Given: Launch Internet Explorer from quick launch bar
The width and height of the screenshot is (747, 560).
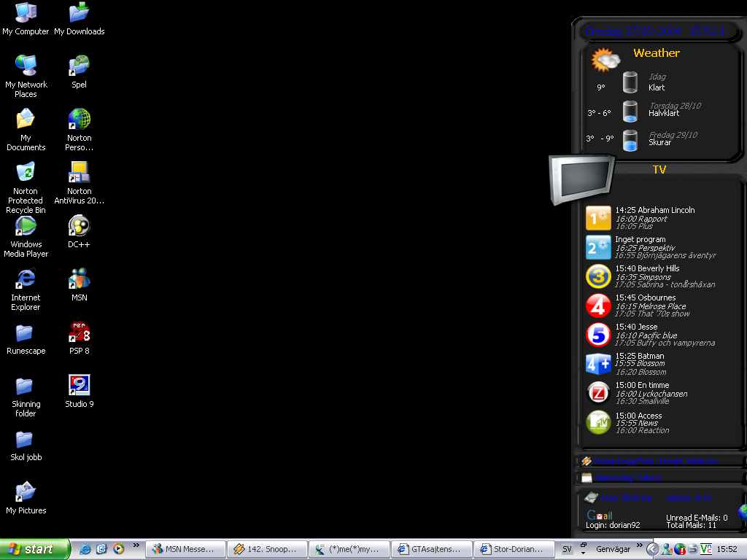Looking at the screenshot, I should pos(85,549).
